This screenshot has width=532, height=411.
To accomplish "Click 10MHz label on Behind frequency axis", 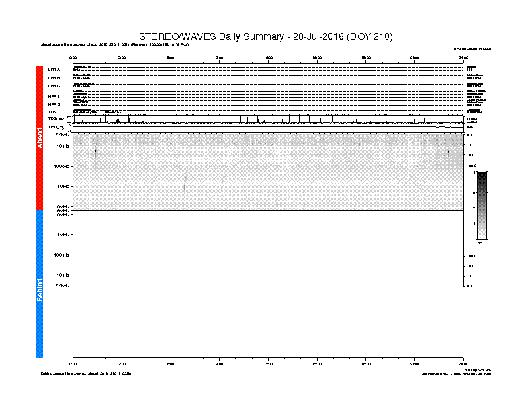I will (62, 215).
